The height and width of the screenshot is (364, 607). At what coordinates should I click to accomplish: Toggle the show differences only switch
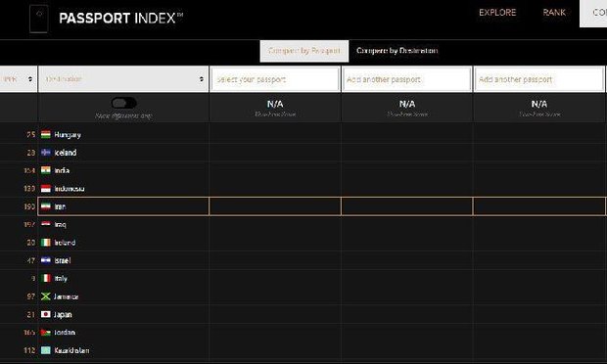click(x=123, y=103)
